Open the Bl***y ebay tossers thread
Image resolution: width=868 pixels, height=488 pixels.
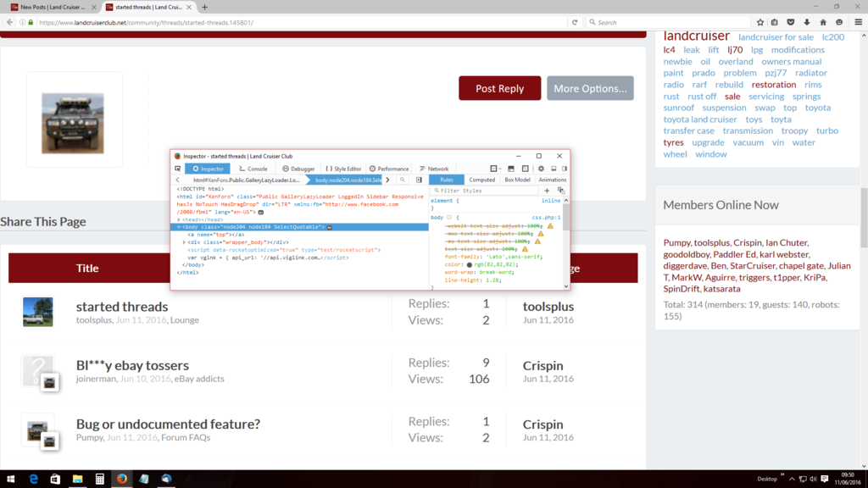132,365
